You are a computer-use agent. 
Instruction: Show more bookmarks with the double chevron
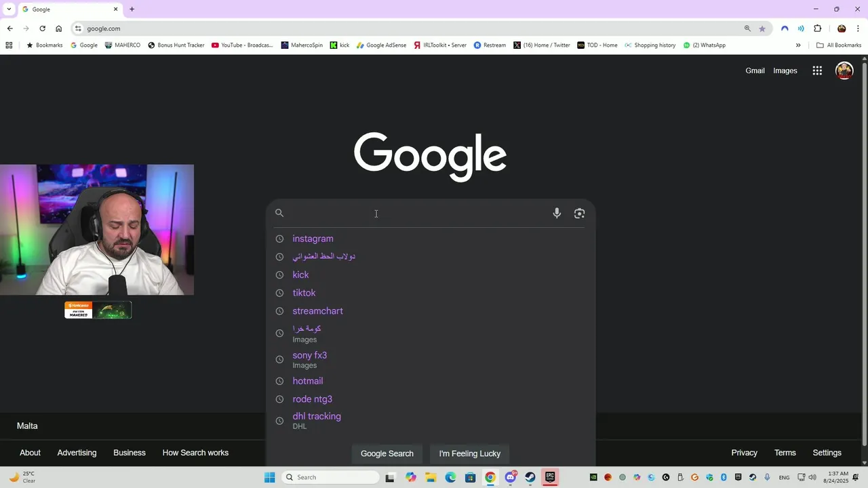pos(798,45)
